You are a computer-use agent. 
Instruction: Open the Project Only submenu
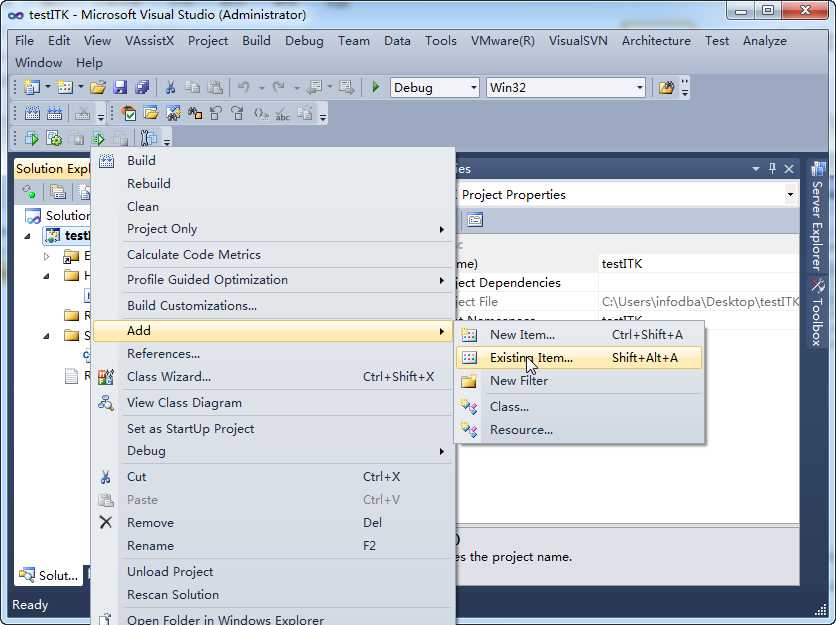coord(273,229)
